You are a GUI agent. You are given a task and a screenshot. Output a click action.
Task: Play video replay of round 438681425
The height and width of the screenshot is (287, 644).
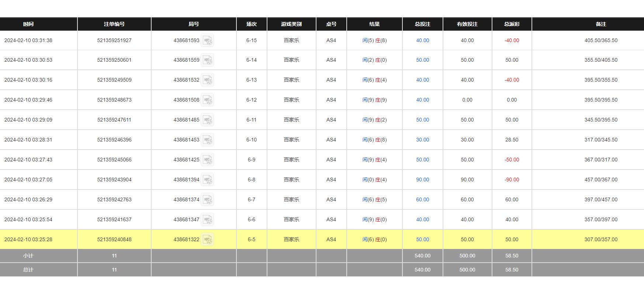(x=207, y=160)
